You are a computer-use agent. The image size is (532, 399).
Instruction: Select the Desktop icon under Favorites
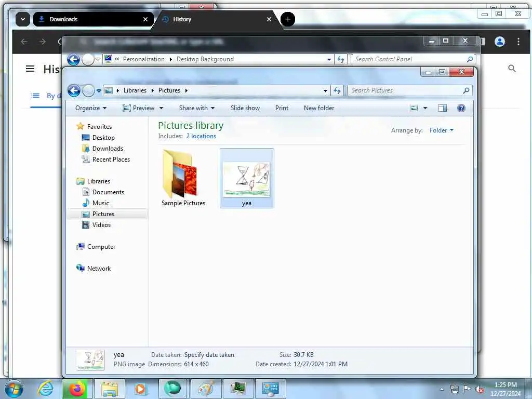click(86, 137)
